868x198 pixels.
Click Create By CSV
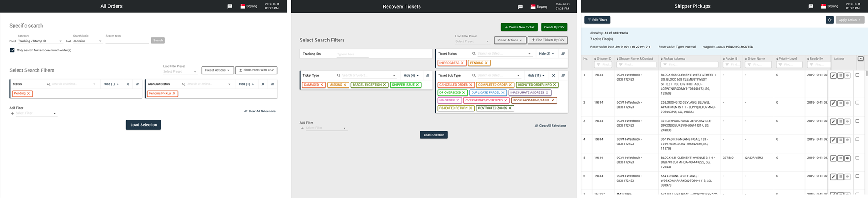[554, 27]
